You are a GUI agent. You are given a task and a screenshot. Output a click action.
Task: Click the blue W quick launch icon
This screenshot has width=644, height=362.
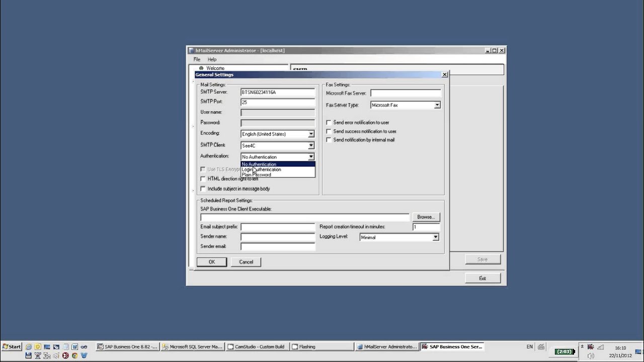[x=84, y=355]
